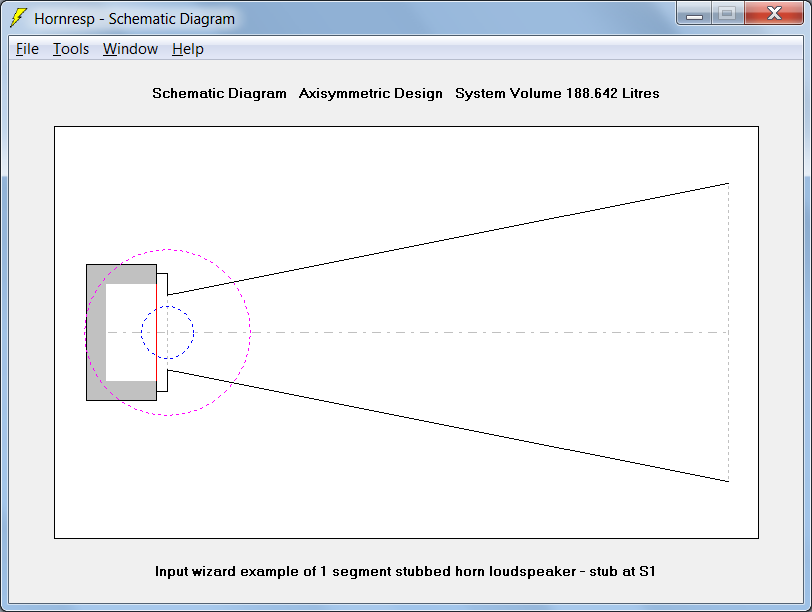This screenshot has width=812, height=612.
Task: Minimize the Hornresp Schematic Diagram window
Action: pos(694,13)
